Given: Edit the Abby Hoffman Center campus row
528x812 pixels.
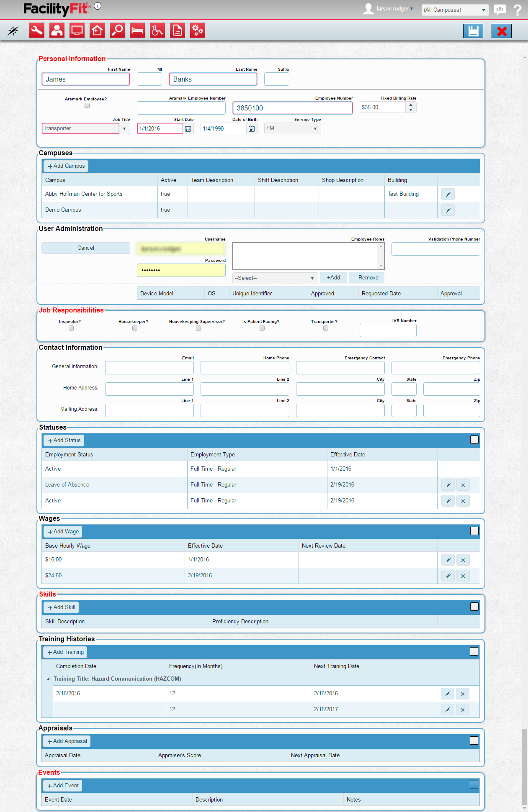Looking at the screenshot, I should (448, 194).
